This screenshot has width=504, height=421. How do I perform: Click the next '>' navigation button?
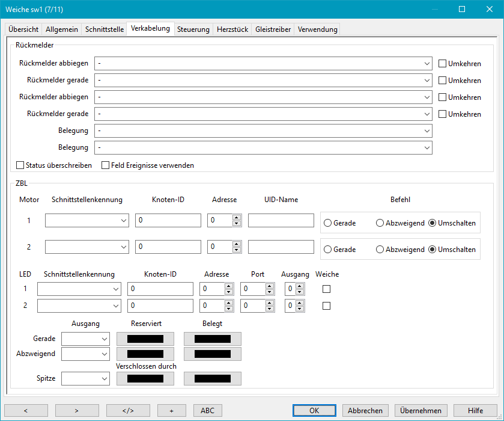click(77, 410)
